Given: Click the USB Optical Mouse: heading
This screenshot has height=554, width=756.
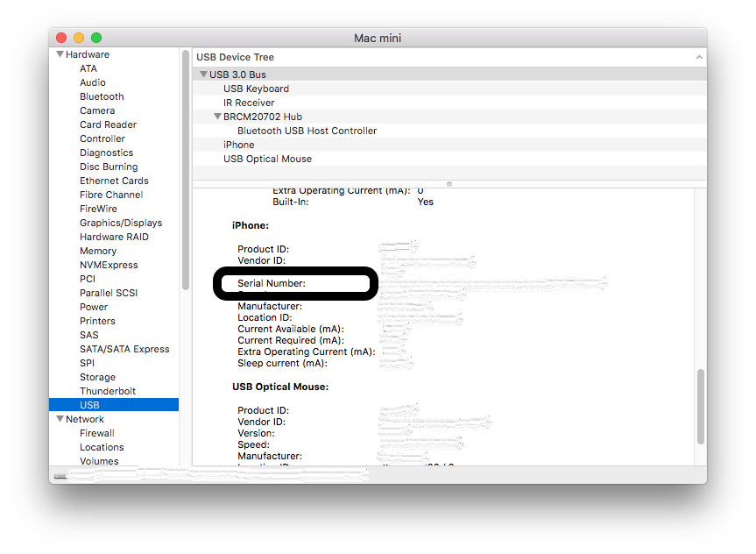Looking at the screenshot, I should pos(280,387).
